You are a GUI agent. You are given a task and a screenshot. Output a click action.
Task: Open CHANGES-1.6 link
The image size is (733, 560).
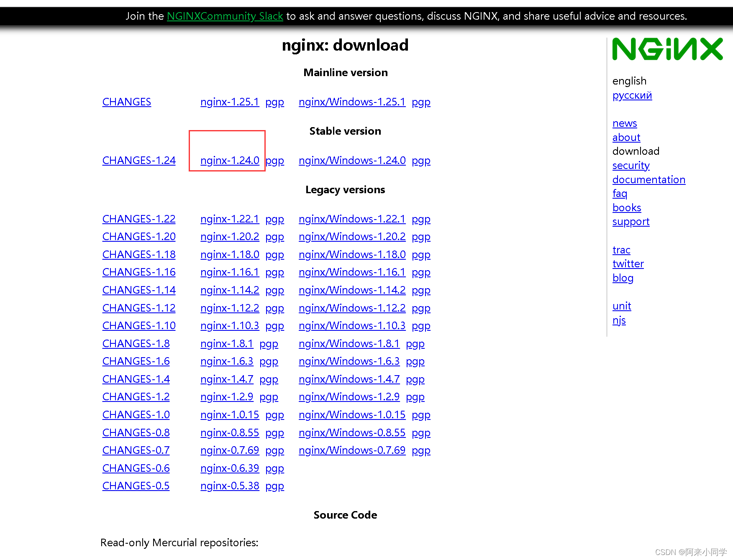[136, 361]
